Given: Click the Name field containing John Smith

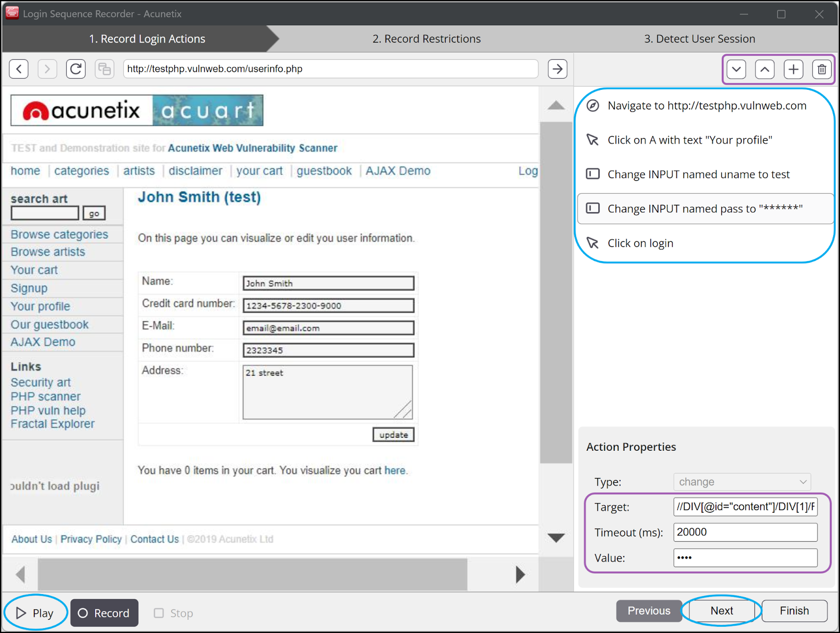Looking at the screenshot, I should pyautogui.click(x=328, y=283).
